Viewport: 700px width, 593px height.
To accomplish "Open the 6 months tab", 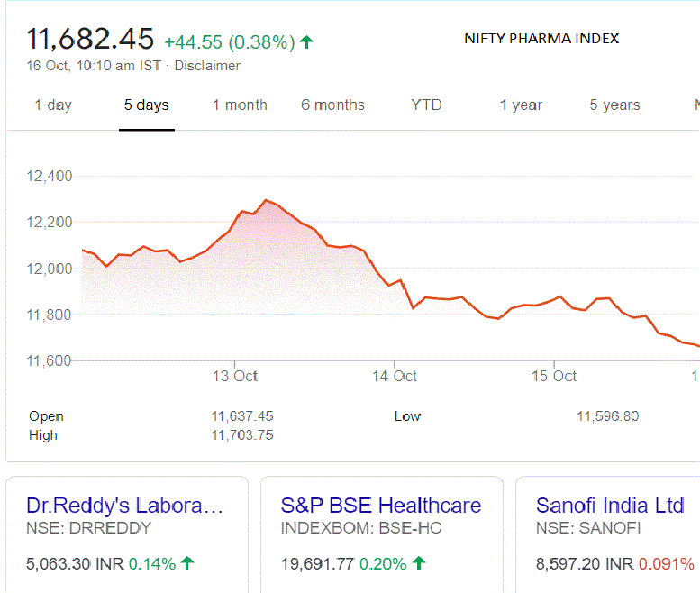I will pos(332,105).
